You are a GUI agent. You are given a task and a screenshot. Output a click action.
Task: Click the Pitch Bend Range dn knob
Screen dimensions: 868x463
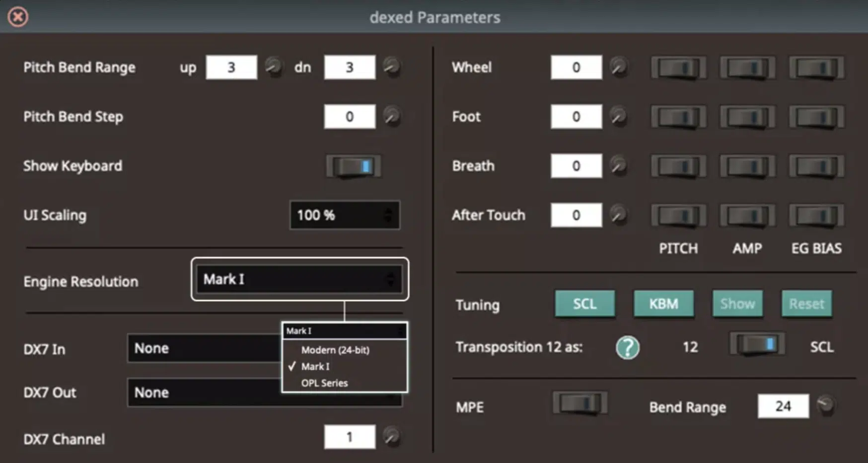(391, 67)
